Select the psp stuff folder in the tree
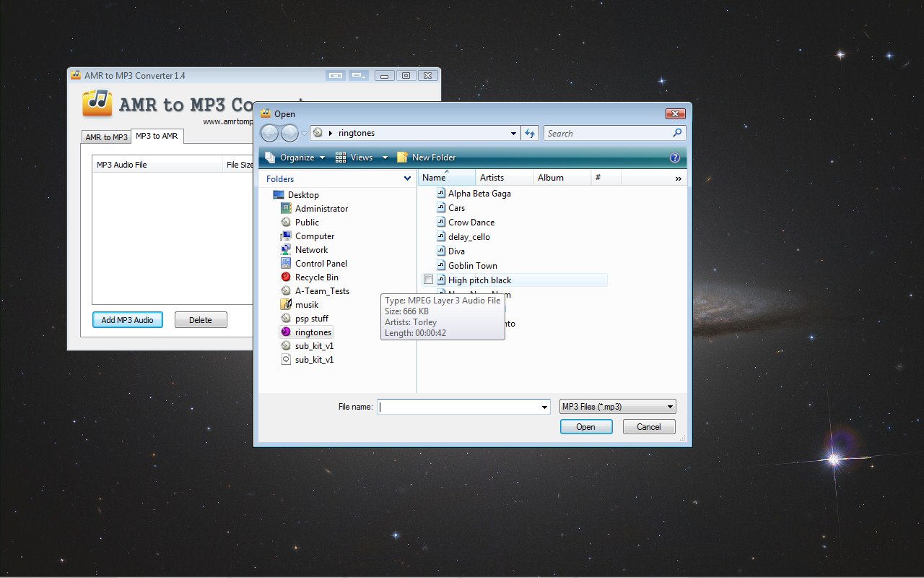 coord(312,319)
